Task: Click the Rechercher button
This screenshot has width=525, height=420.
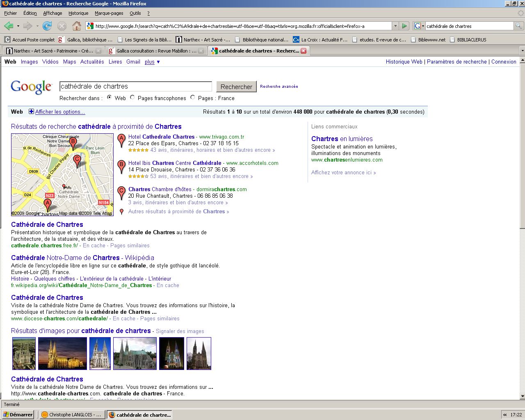Action: coord(236,87)
